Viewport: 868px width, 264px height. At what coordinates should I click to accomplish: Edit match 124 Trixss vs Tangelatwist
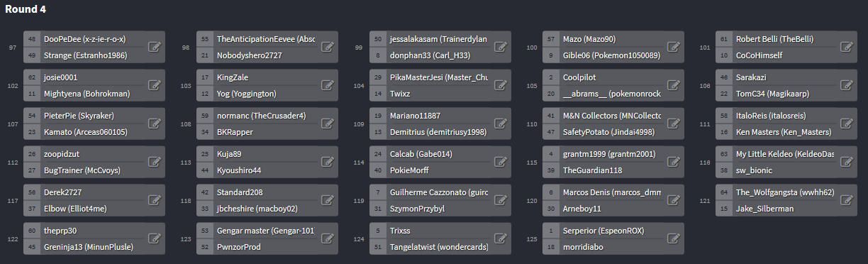click(500, 238)
